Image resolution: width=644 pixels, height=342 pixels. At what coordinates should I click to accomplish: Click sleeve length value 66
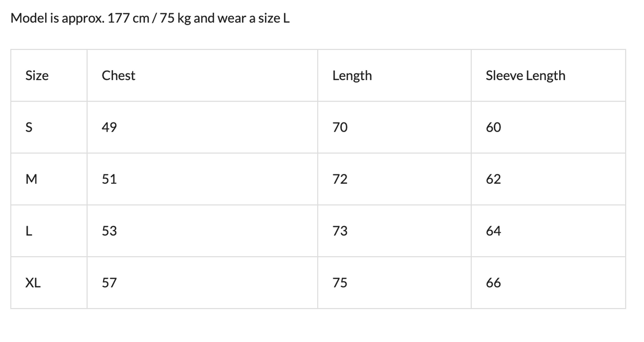493,283
